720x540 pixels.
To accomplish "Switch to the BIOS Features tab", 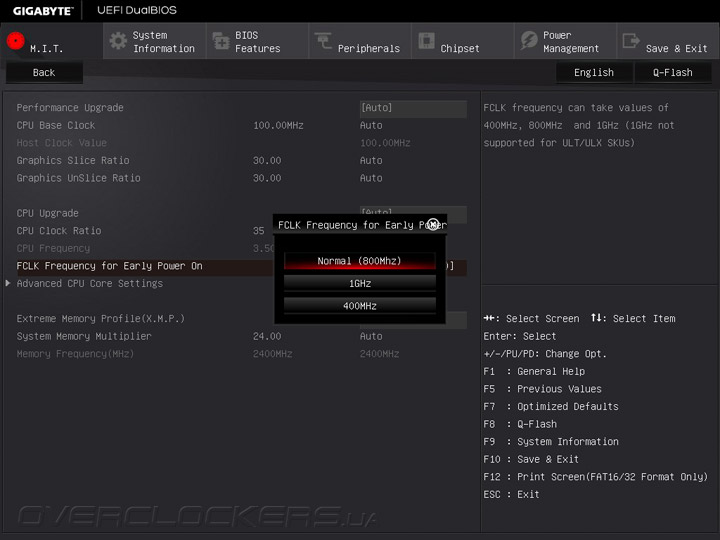I will [x=257, y=41].
